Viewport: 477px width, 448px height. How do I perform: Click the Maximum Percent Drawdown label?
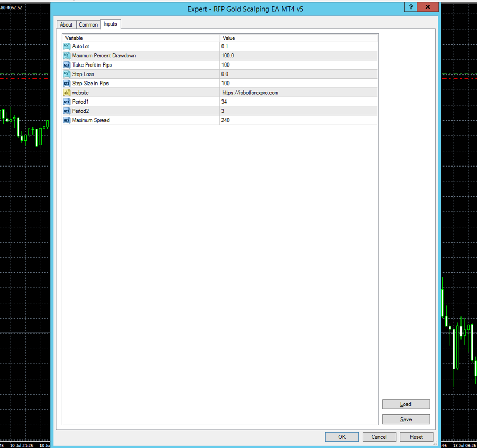(104, 56)
